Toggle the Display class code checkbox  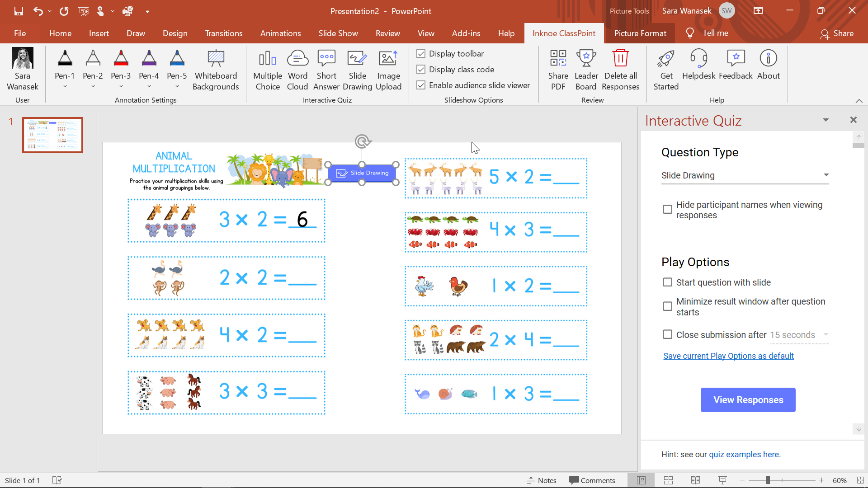coord(421,70)
